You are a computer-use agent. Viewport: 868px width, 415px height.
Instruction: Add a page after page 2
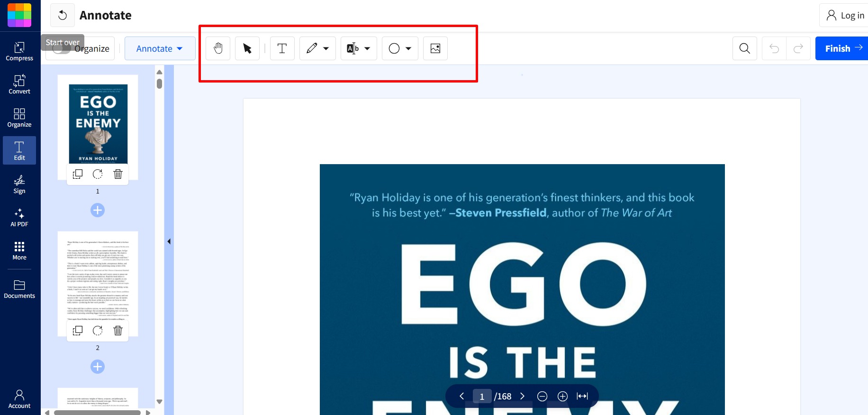[x=98, y=367]
